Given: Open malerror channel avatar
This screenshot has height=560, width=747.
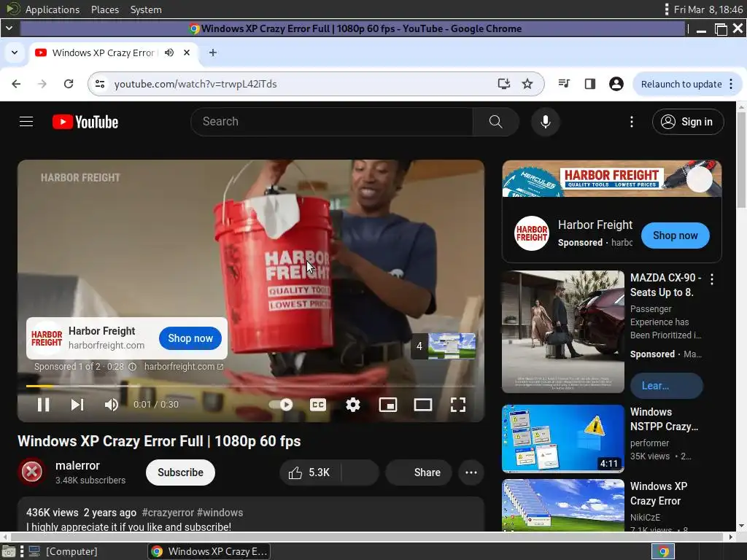Looking at the screenshot, I should click(x=32, y=472).
